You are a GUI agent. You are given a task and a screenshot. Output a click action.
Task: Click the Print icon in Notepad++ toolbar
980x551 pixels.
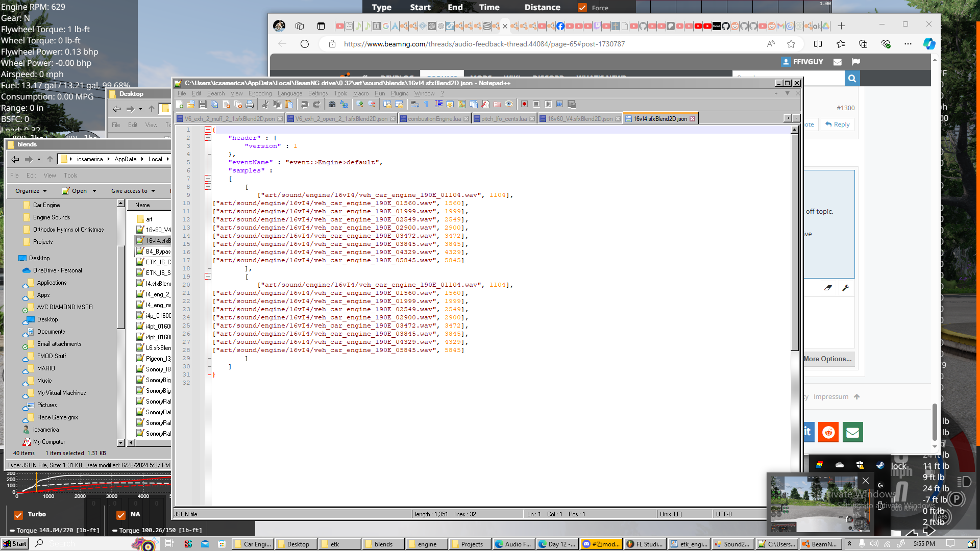(x=250, y=104)
